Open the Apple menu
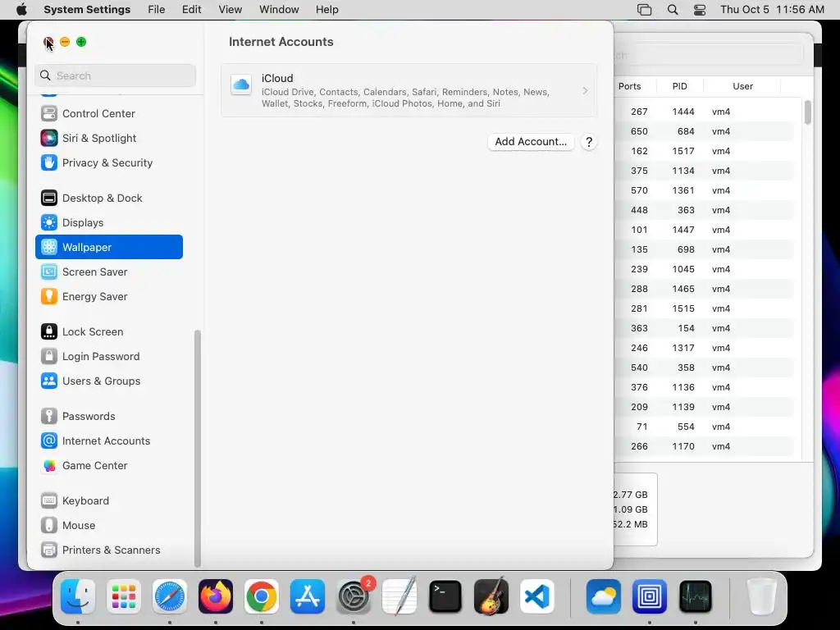The height and width of the screenshot is (630, 840). tap(21, 10)
